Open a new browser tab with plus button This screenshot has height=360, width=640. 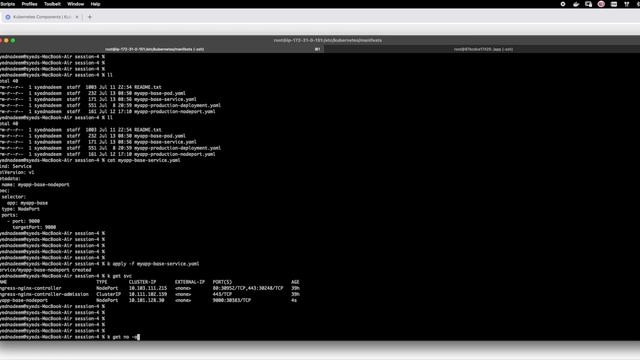[x=90, y=17]
